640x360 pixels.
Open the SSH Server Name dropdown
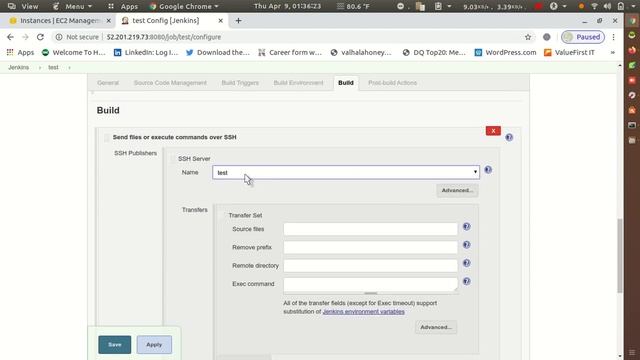pyautogui.click(x=346, y=172)
